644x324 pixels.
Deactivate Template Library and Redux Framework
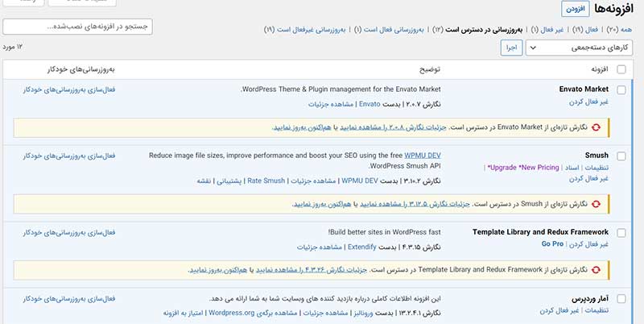click(x=588, y=244)
